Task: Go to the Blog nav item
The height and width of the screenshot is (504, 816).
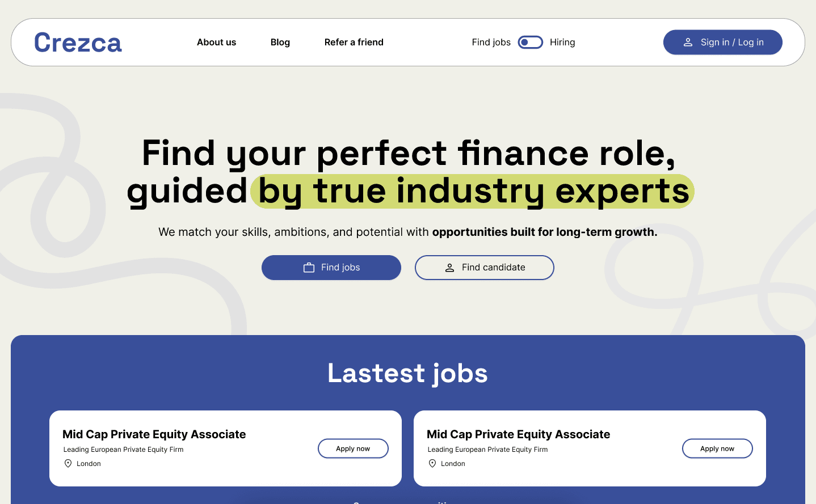Action: tap(280, 43)
